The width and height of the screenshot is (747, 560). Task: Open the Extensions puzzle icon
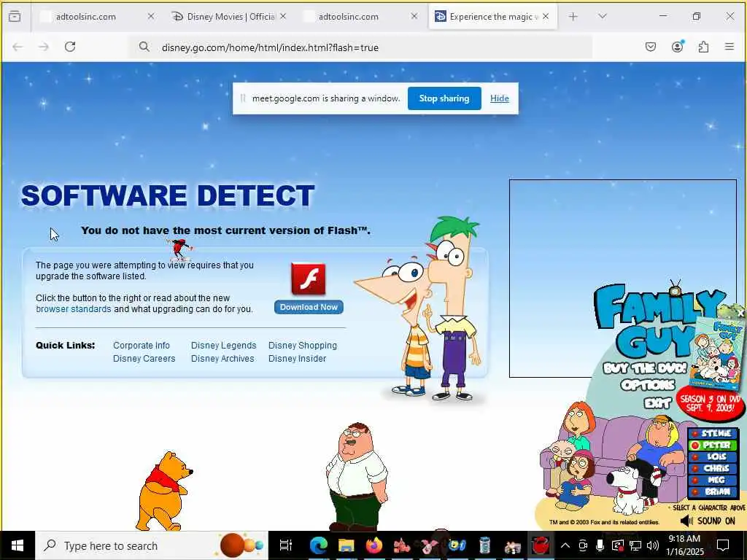click(703, 47)
